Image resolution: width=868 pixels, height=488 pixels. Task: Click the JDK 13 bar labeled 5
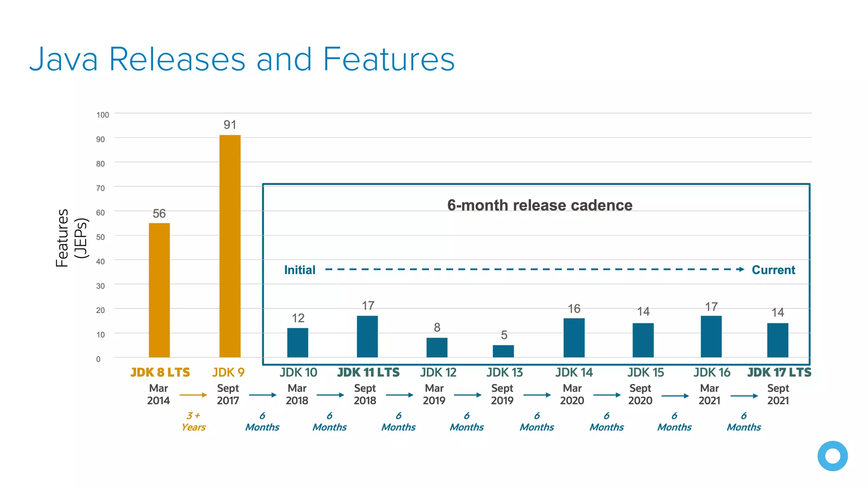(x=503, y=351)
